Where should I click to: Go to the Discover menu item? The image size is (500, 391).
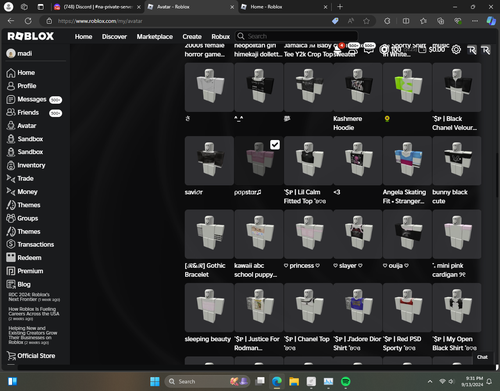pyautogui.click(x=114, y=36)
